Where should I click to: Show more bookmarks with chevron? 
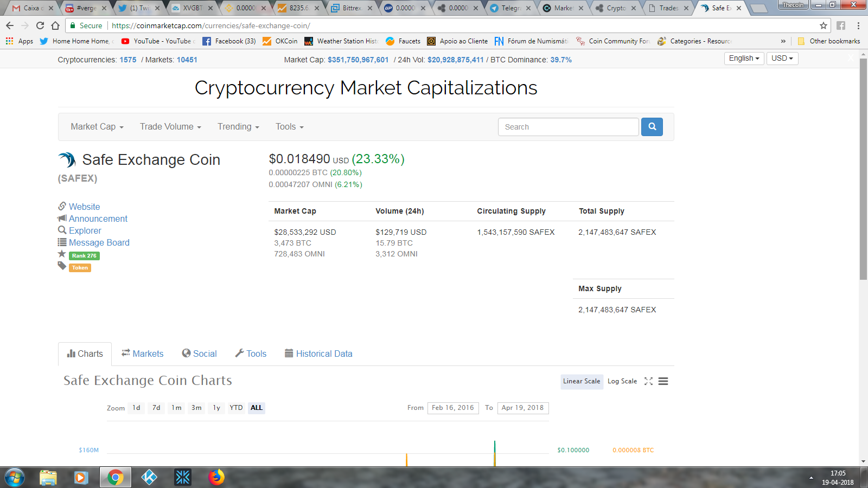click(783, 41)
